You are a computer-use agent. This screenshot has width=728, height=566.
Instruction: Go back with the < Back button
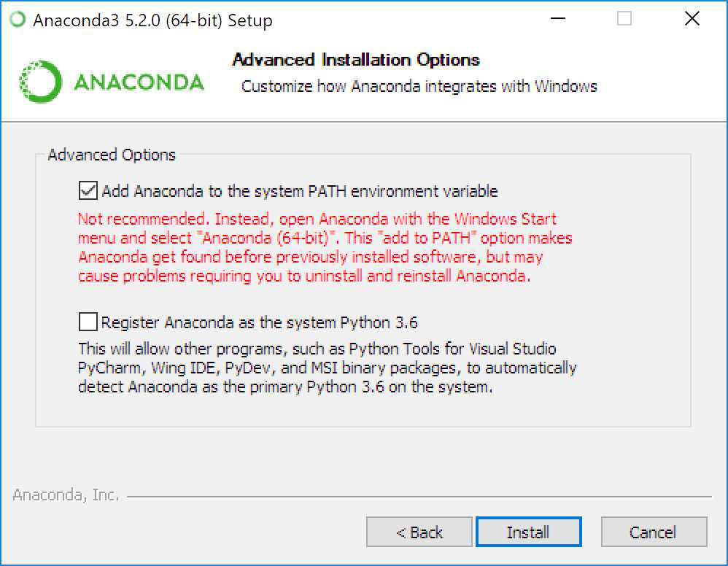tap(419, 532)
